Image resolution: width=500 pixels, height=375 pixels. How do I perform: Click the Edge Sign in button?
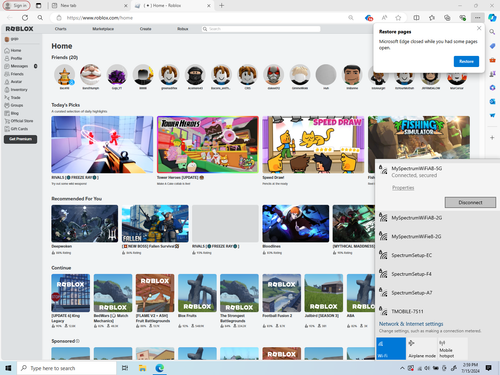click(x=16, y=5)
